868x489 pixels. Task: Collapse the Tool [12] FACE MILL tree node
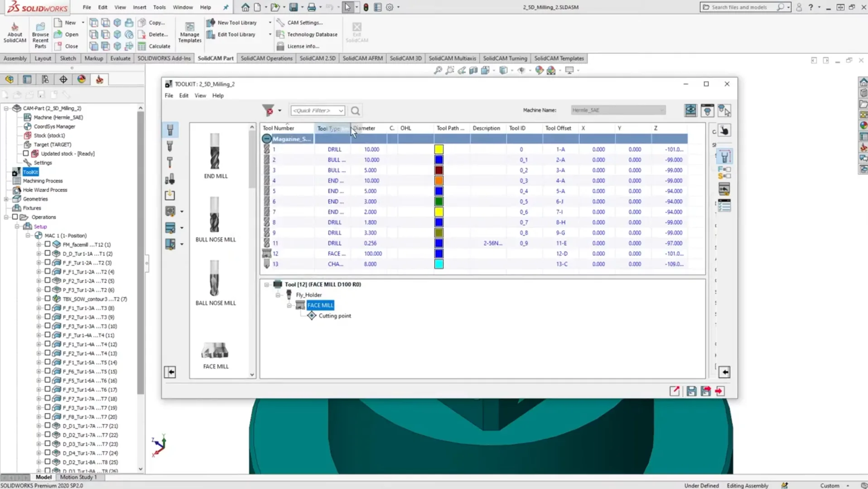(x=266, y=285)
